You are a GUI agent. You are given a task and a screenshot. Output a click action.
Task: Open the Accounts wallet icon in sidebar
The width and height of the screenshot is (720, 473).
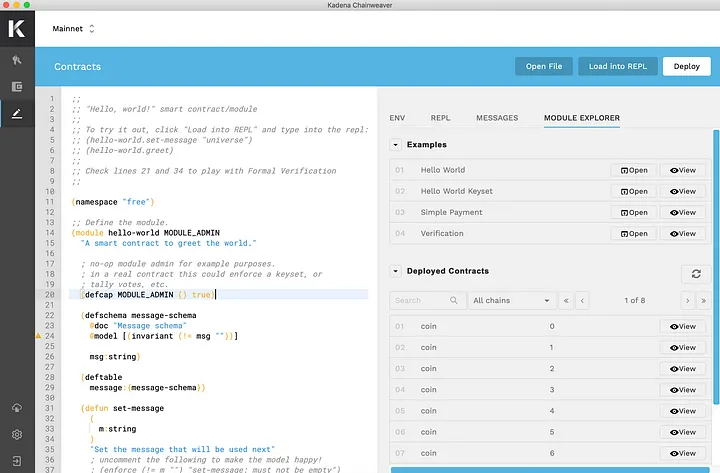pos(17,87)
